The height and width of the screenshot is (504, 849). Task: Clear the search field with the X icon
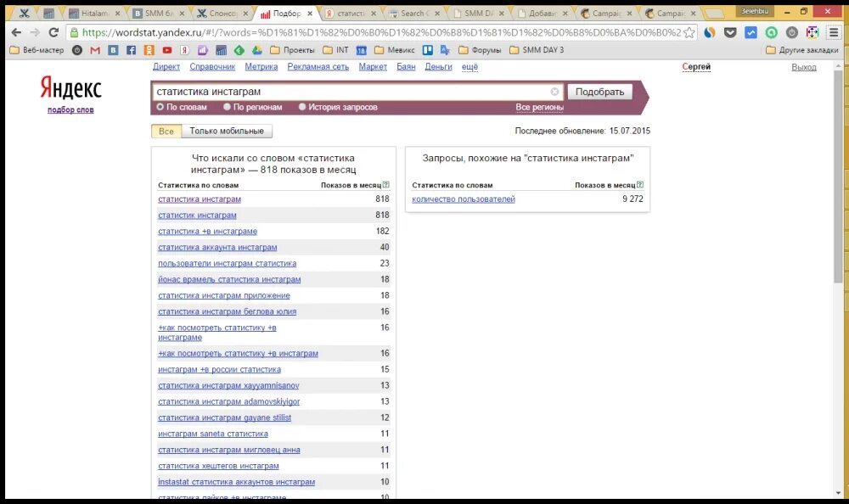[x=554, y=92]
